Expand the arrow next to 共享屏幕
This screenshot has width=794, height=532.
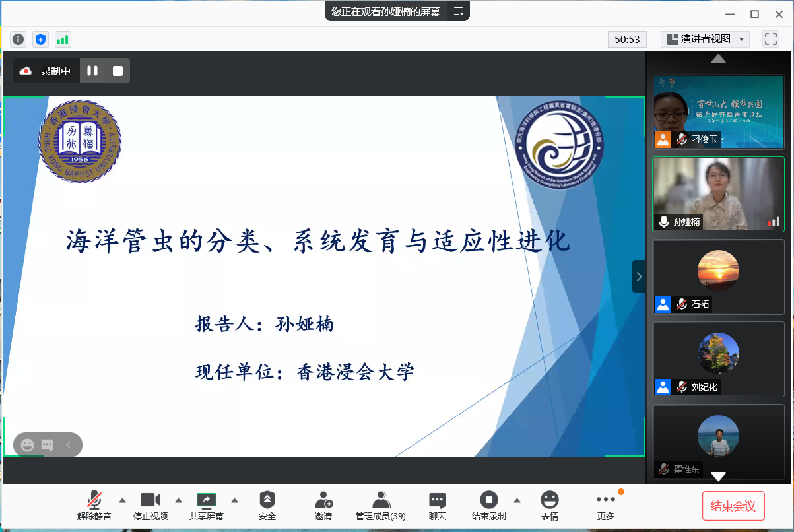point(234,500)
